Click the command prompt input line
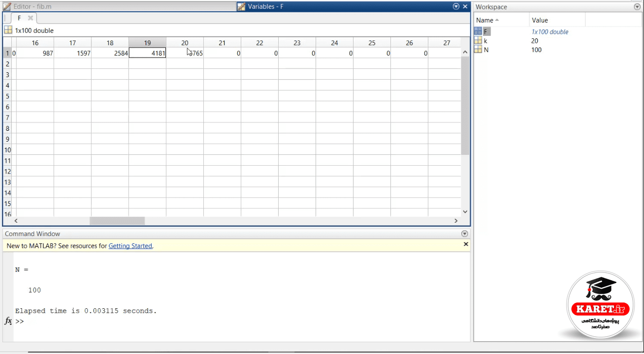 pos(241,321)
